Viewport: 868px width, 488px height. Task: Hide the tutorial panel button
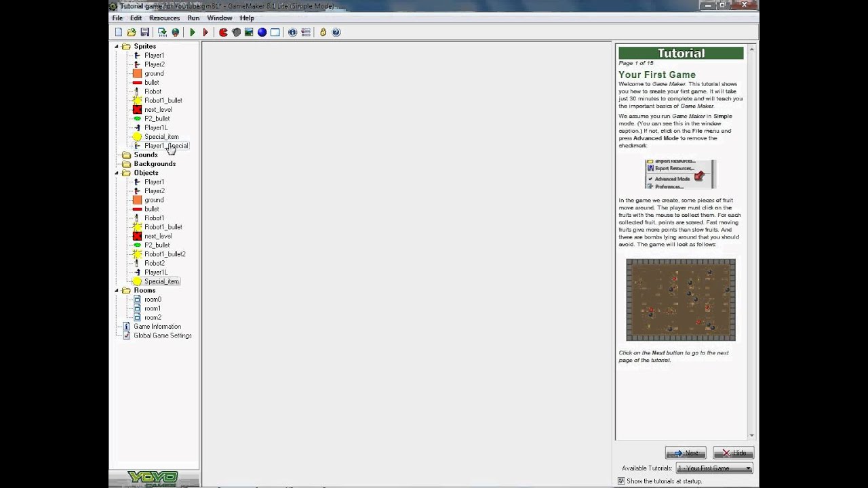click(x=733, y=453)
